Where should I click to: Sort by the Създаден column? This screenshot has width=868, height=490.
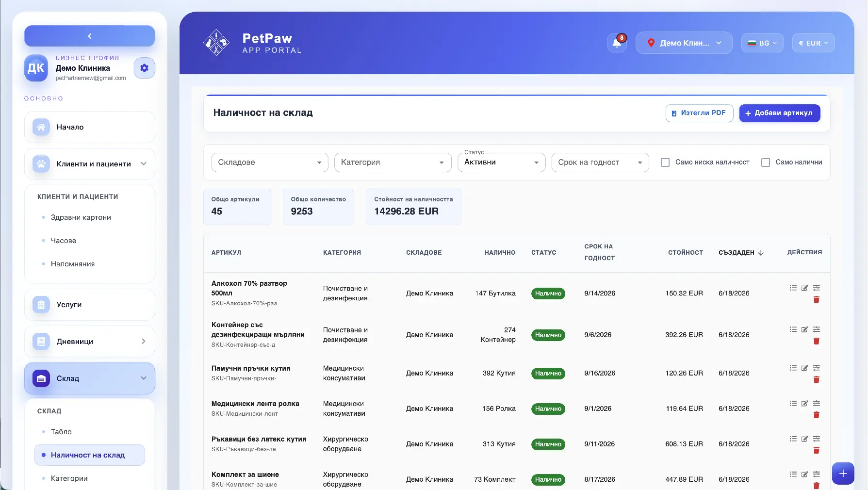tap(741, 253)
